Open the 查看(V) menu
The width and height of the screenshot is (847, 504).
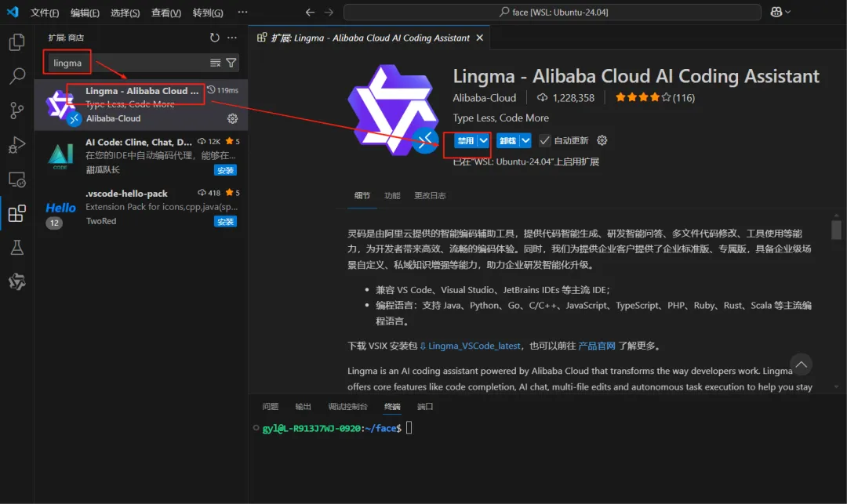(x=165, y=13)
